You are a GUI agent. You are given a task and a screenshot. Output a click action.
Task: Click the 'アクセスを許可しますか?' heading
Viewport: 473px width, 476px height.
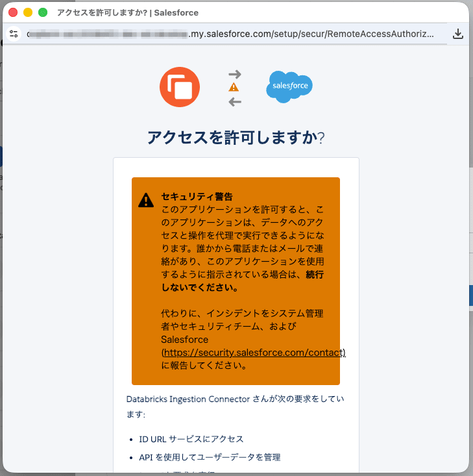pyautogui.click(x=236, y=138)
